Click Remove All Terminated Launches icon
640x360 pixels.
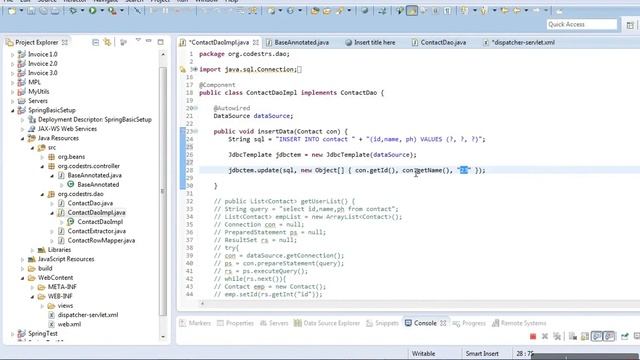click(557, 336)
